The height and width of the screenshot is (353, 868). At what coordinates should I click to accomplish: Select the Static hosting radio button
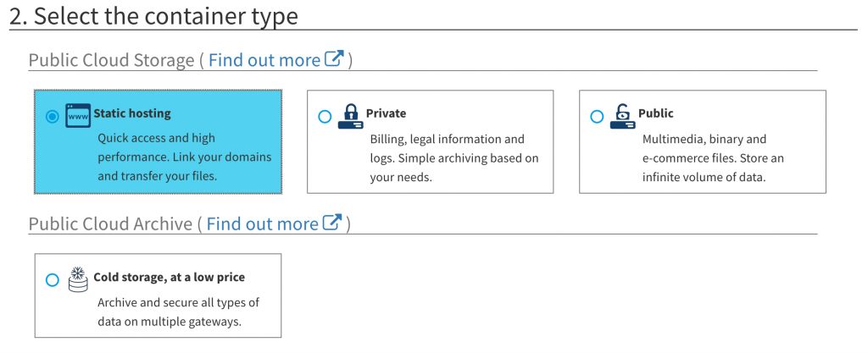[52, 117]
